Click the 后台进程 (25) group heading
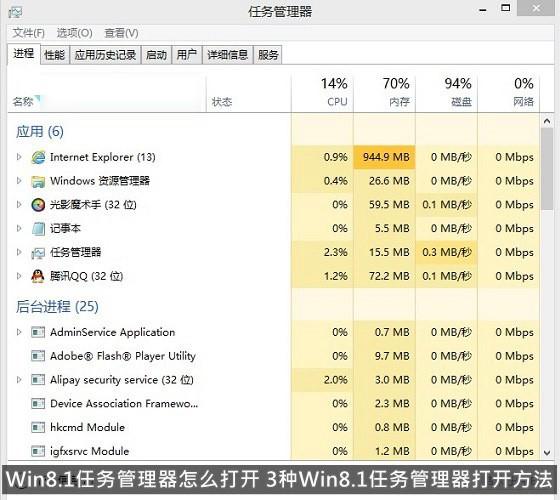 click(x=57, y=307)
